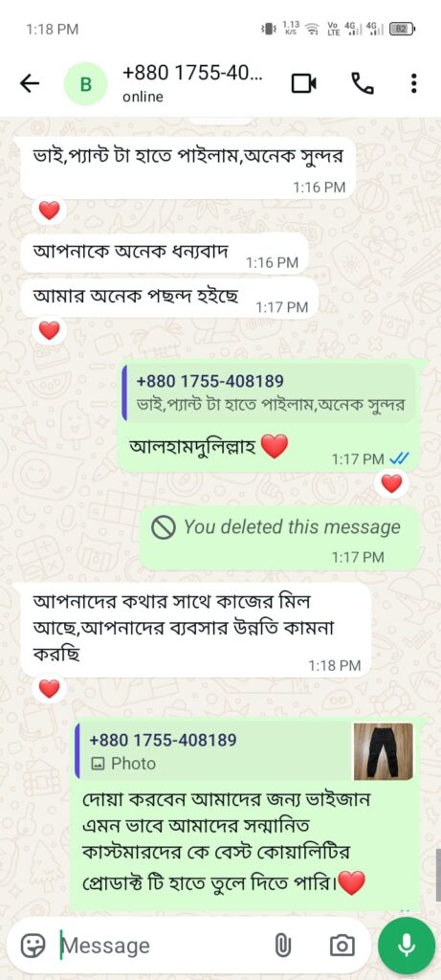This screenshot has height=980, width=441.
Task: Tap heart reaction under 1:16 PM message
Action: coord(49,211)
